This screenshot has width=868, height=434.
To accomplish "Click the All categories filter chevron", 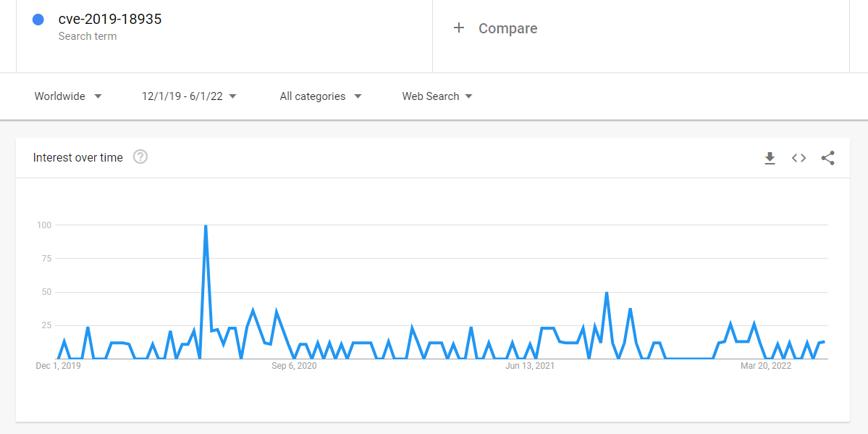I will pyautogui.click(x=358, y=96).
